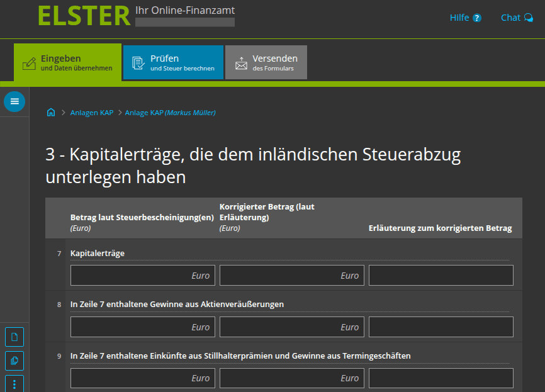
Task: Click Zeile 9 Termingeschäfte Korrigierter Betrag field
Action: [x=291, y=378]
